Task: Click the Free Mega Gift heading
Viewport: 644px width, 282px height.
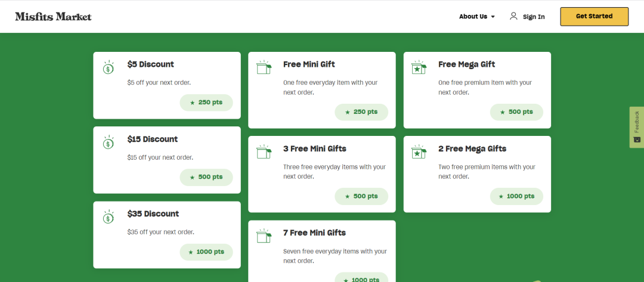Action: click(x=466, y=64)
